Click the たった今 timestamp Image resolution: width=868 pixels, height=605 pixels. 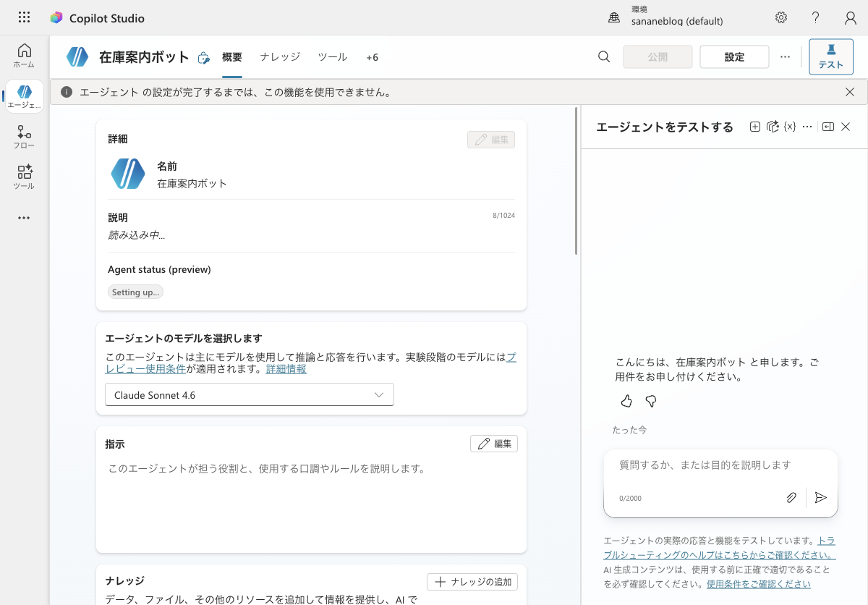click(x=629, y=430)
